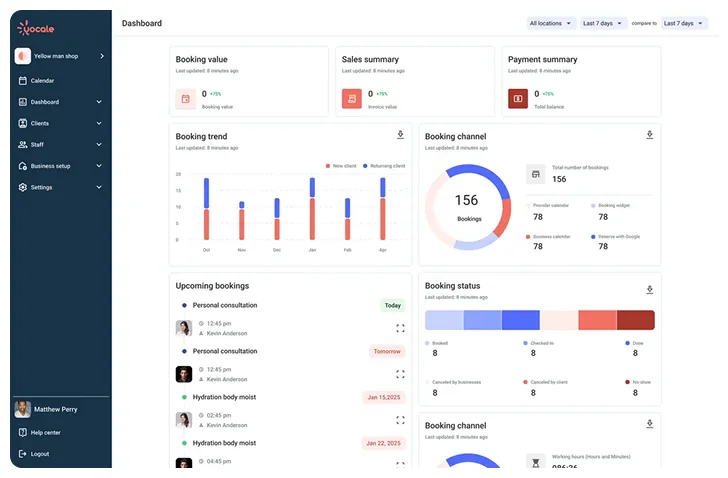The width and height of the screenshot is (728, 478).
Task: Click the Provider calendar label
Action: [x=551, y=206]
